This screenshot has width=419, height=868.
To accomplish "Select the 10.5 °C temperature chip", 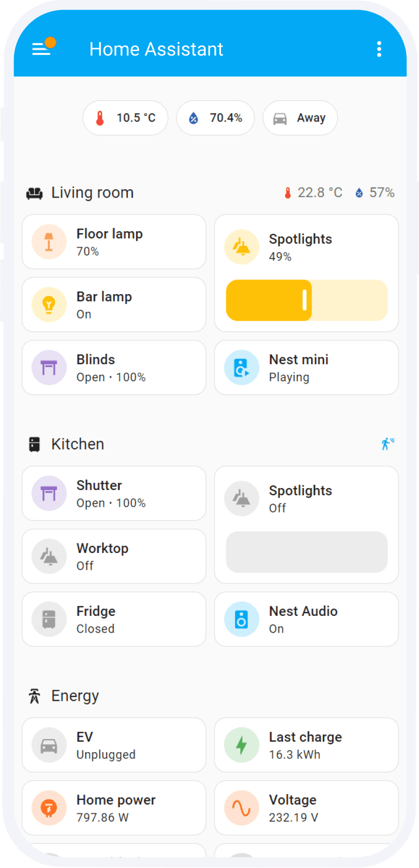I will click(125, 118).
